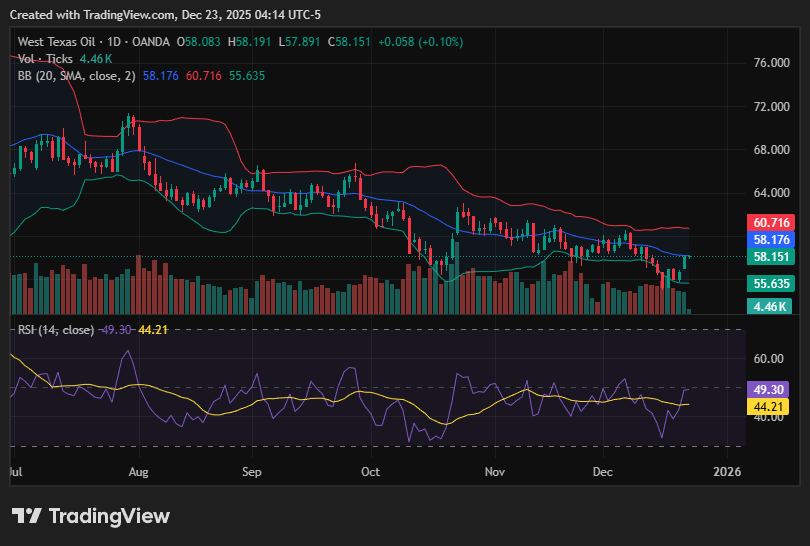Click the green 55.635 lower band tag
Screen dimensions: 810x546
pyautogui.click(x=771, y=284)
